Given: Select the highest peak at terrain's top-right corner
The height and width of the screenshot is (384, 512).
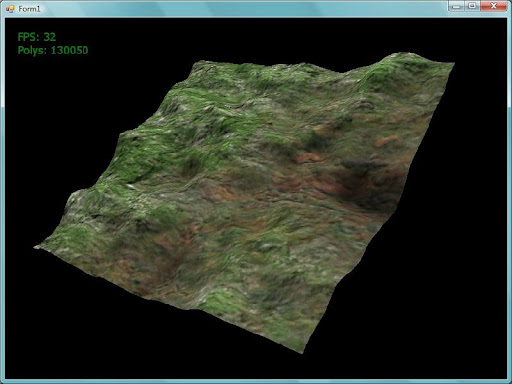Looking at the screenshot, I should [400, 55].
